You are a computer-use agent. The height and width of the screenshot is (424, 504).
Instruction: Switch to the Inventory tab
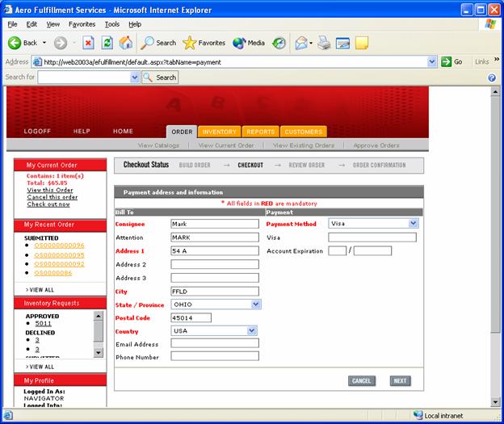(219, 132)
